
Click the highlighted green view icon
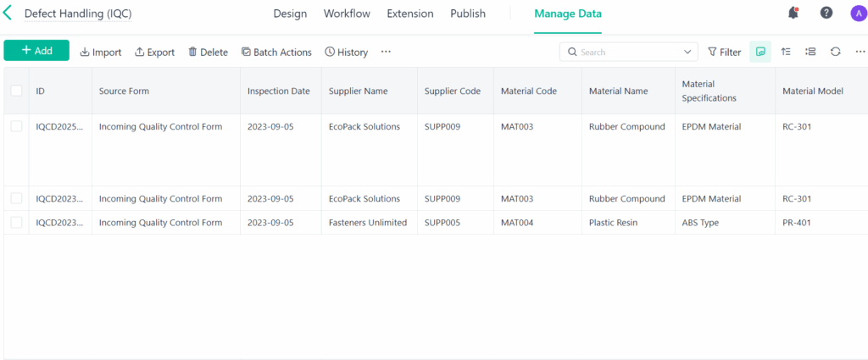(760, 52)
